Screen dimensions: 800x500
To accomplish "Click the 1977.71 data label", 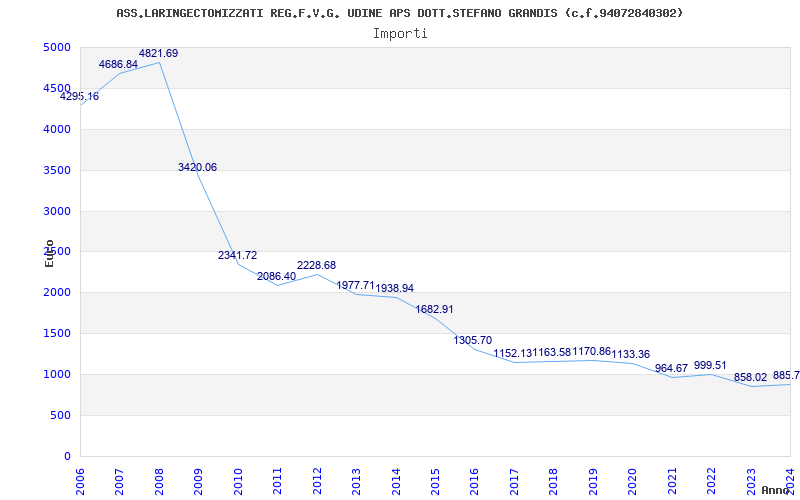I will [355, 285].
